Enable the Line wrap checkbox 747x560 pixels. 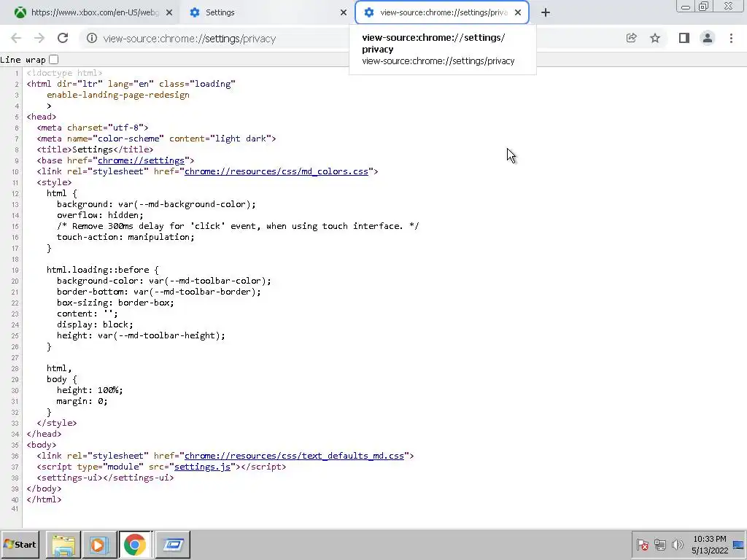(54, 60)
